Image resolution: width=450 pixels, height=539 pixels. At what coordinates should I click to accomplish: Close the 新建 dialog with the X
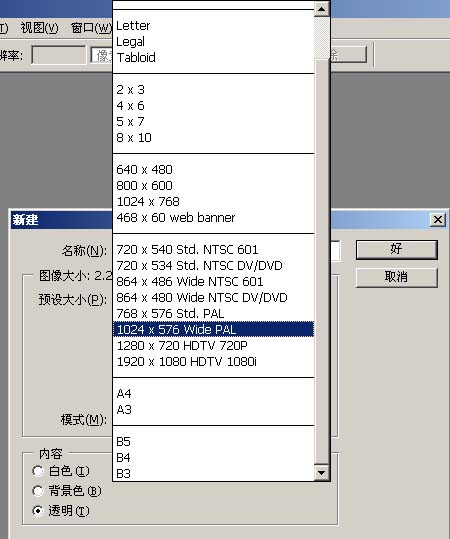tap(438, 219)
